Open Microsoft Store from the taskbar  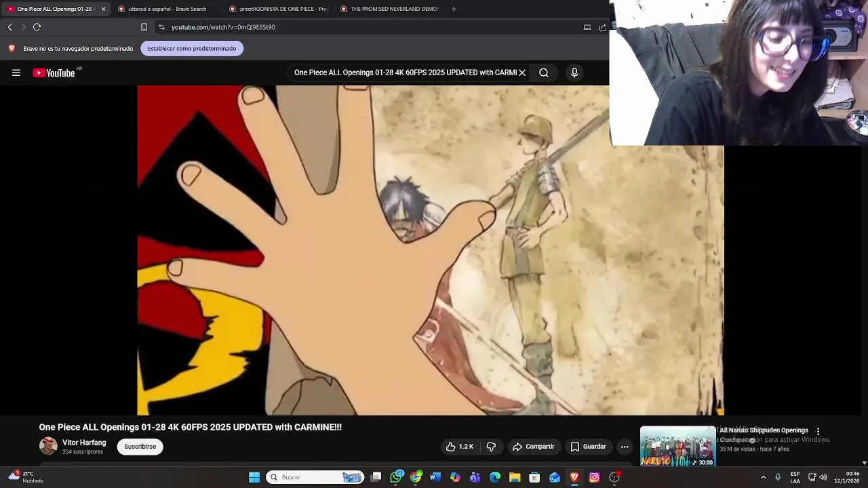pyautogui.click(x=534, y=477)
